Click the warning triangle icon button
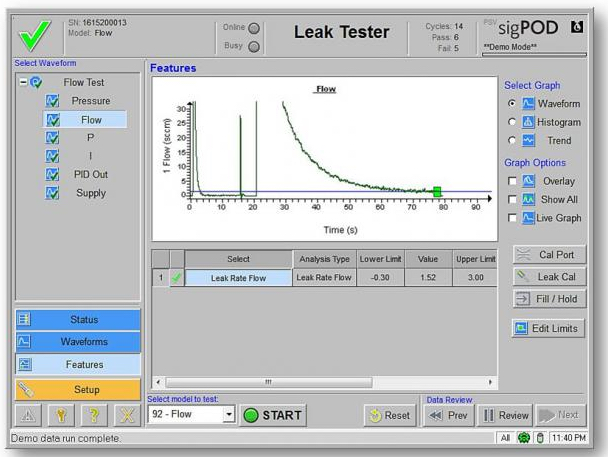This screenshot has width=608, height=457. (x=28, y=416)
